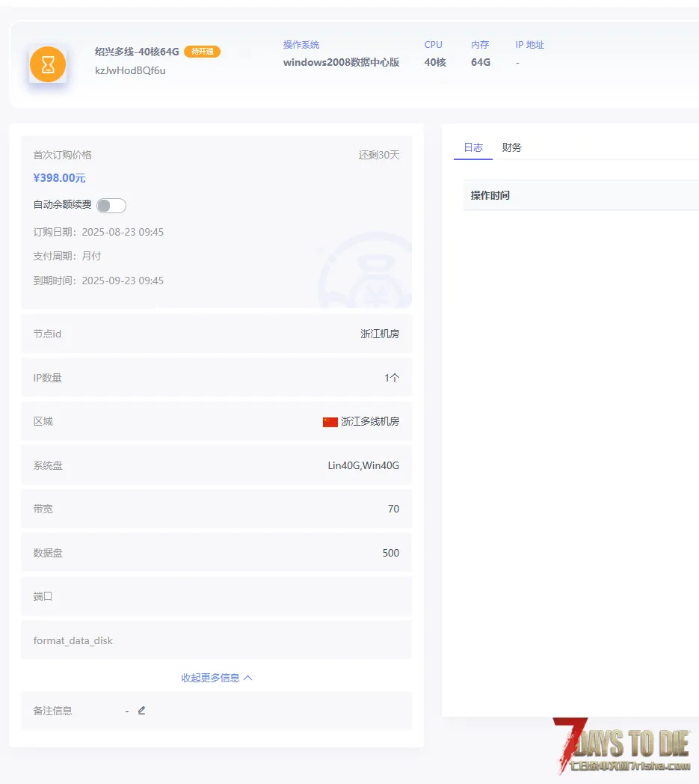Image resolution: width=699 pixels, height=784 pixels.
Task: Click the bandwidth value 70
Action: 394,509
